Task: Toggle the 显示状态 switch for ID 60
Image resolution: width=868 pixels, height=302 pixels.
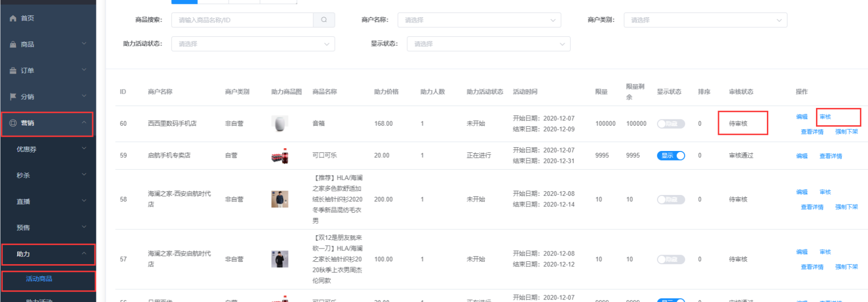Action: (671, 124)
